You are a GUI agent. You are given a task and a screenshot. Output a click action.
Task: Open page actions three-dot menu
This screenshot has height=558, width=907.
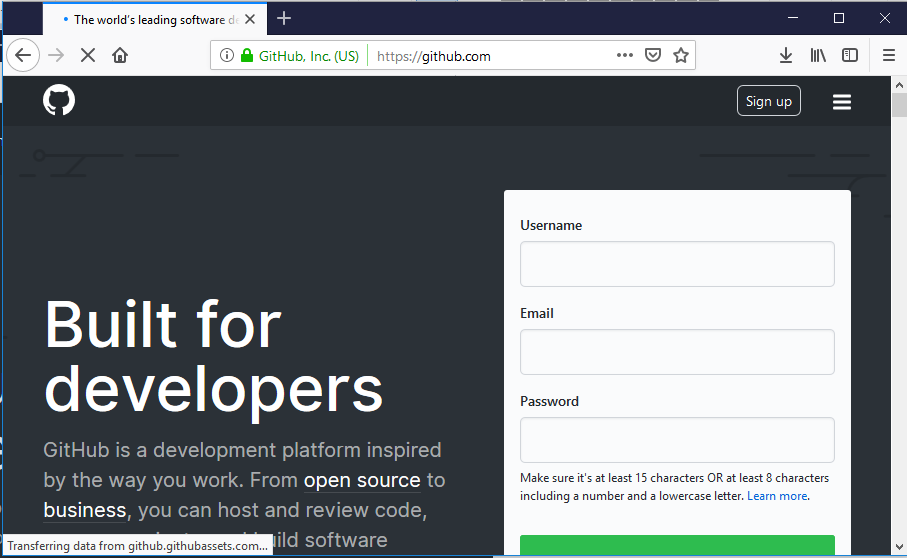pyautogui.click(x=625, y=56)
